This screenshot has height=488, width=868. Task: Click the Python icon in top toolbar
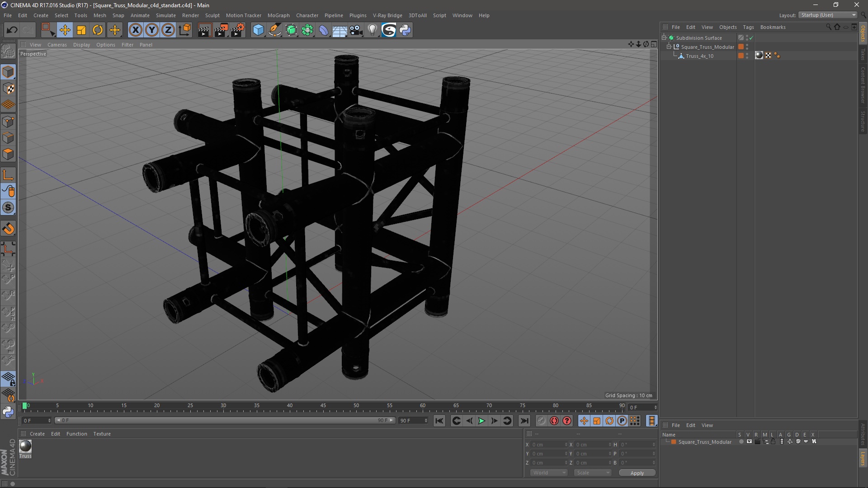tap(406, 30)
